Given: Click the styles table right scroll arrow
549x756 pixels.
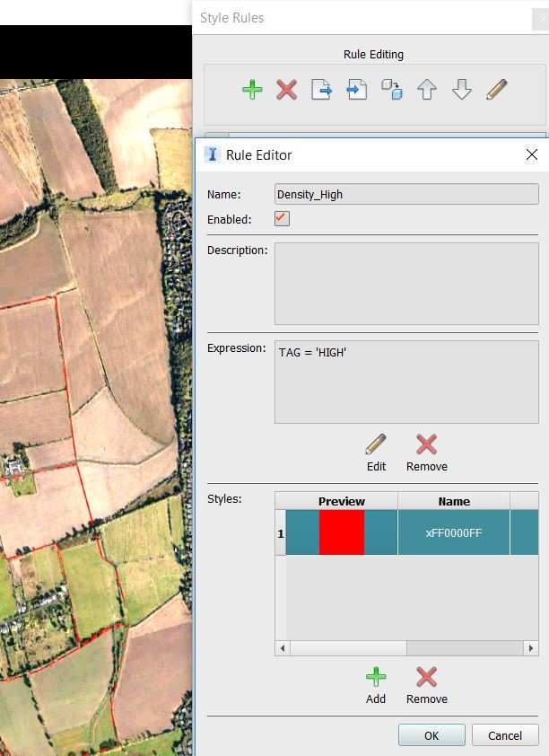Looking at the screenshot, I should click(x=531, y=648).
